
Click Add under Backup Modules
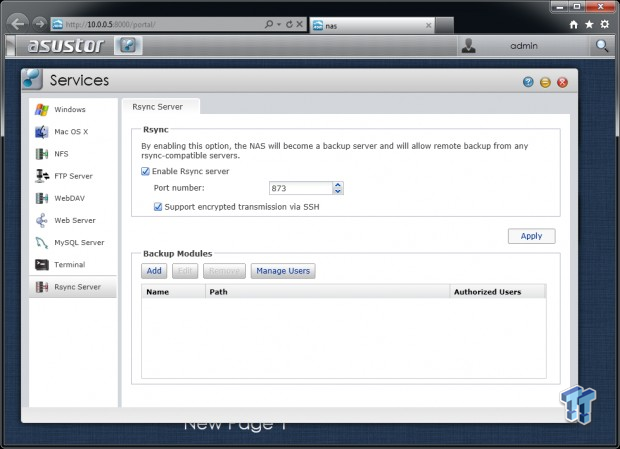click(154, 271)
